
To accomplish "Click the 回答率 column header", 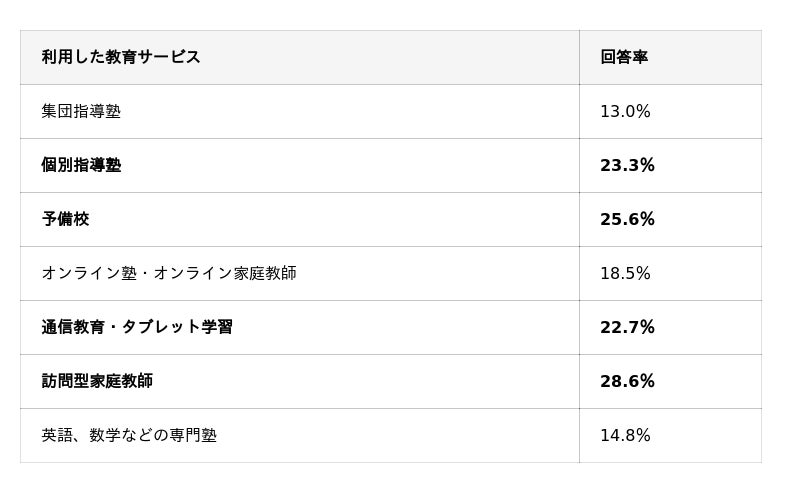I will click(x=624, y=57).
